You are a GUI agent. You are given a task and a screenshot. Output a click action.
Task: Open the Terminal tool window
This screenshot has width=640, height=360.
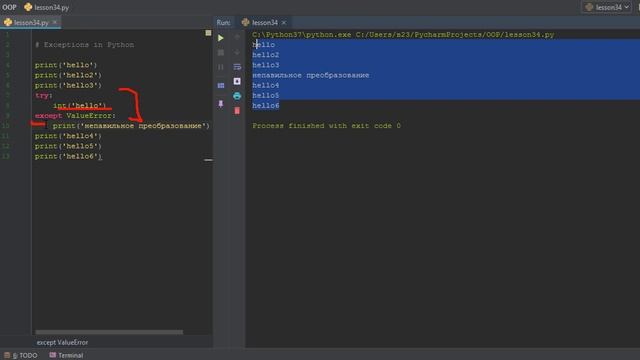coord(66,356)
